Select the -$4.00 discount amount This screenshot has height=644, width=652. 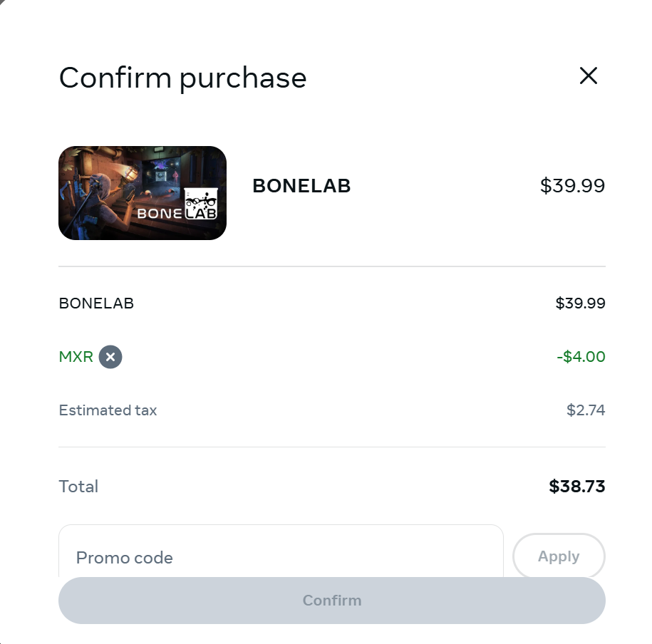click(581, 357)
